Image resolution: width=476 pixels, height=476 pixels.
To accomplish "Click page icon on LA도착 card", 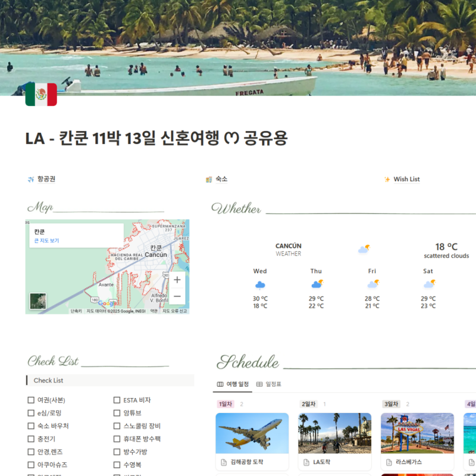I will pos(306,462).
